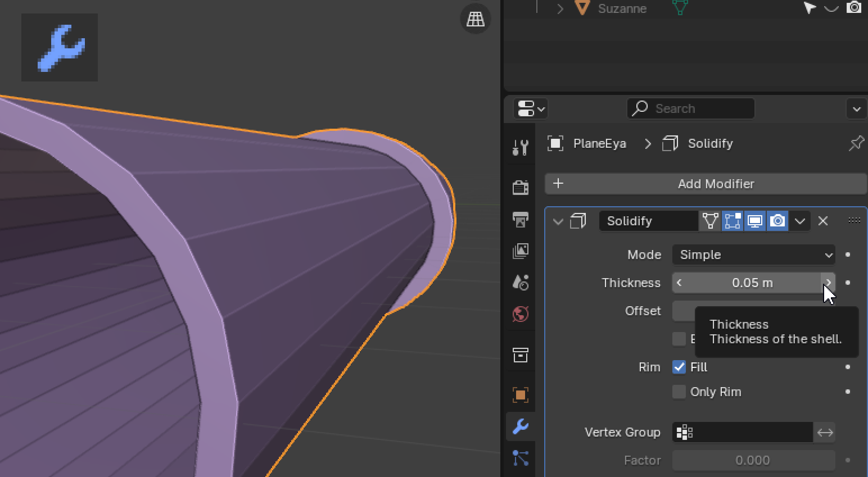Open the View Layer properties tab
This screenshot has height=477, width=868.
point(521,251)
